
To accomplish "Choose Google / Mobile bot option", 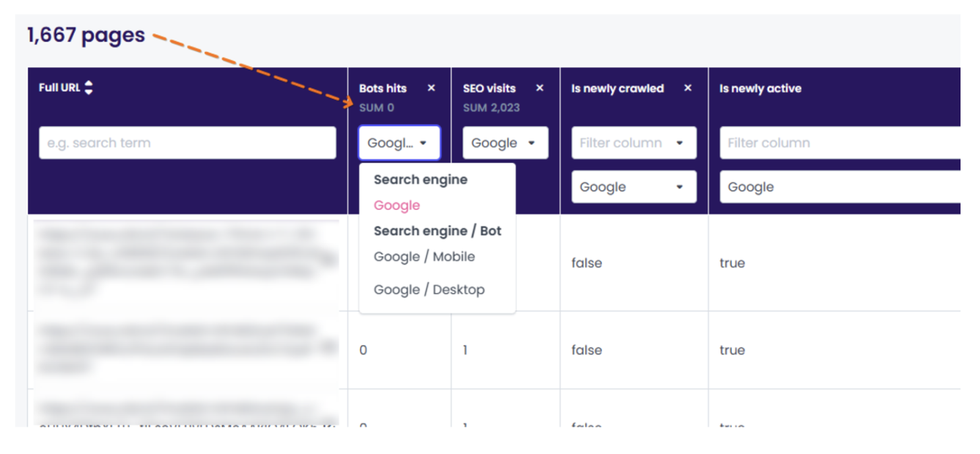I will (425, 257).
